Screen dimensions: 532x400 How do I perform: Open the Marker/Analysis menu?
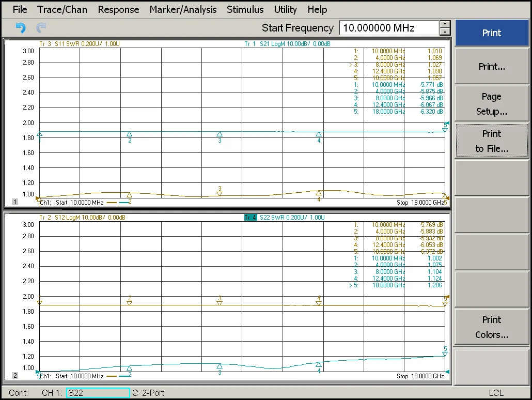(183, 9)
